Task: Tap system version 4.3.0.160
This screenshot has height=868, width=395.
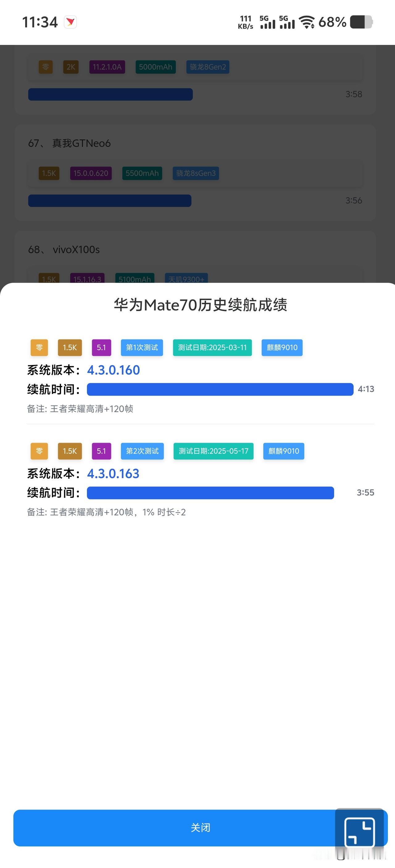Action: (113, 370)
